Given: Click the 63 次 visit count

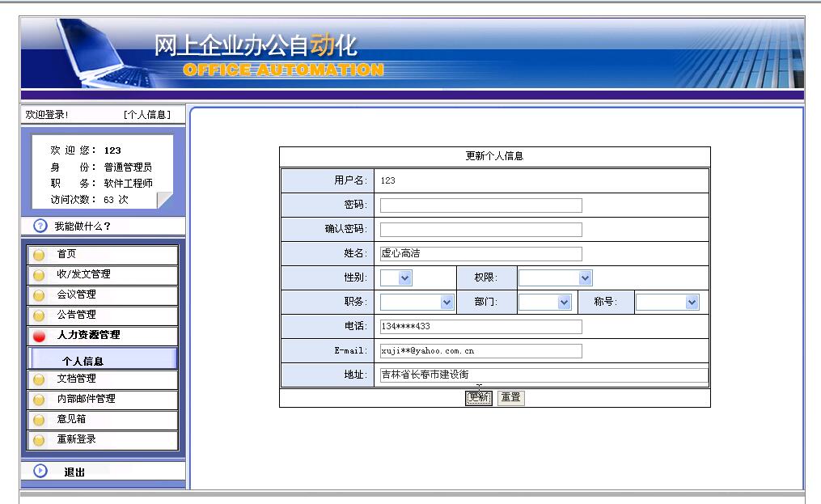Looking at the screenshot, I should click(116, 200).
